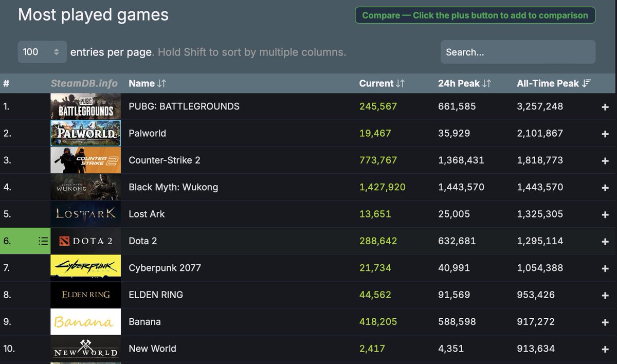The image size is (617, 364).
Task: Open Dota 2 game link
Action: 142,241
